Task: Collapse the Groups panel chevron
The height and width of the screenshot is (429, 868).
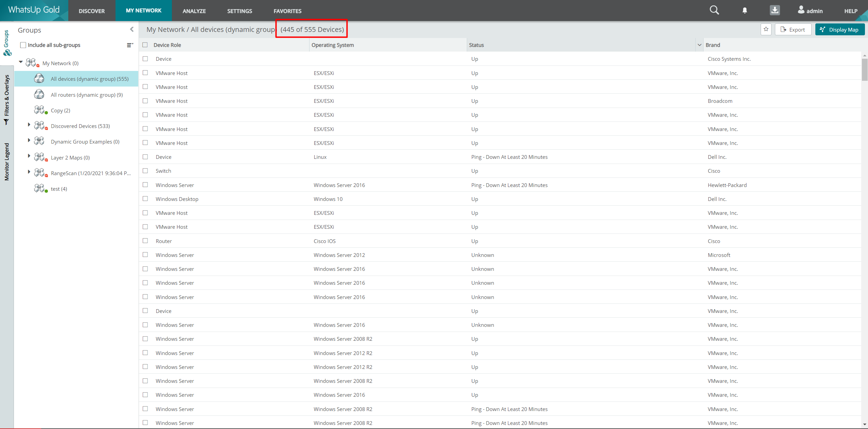Action: click(132, 30)
